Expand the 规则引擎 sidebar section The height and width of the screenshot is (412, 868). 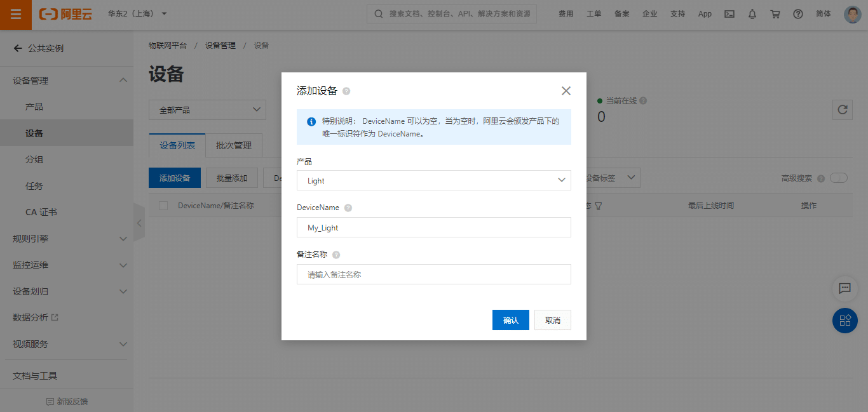coord(67,238)
